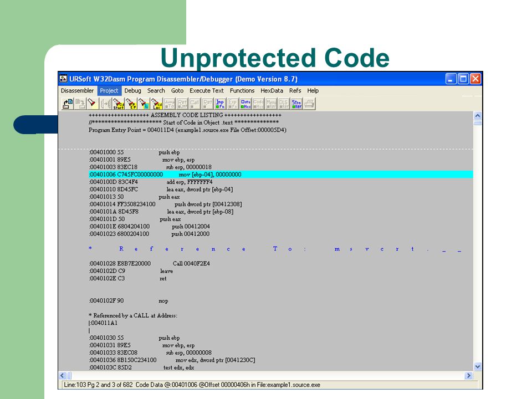Select line Call 0040F2E4
Screen dimensions: 532x399
click(x=150, y=264)
